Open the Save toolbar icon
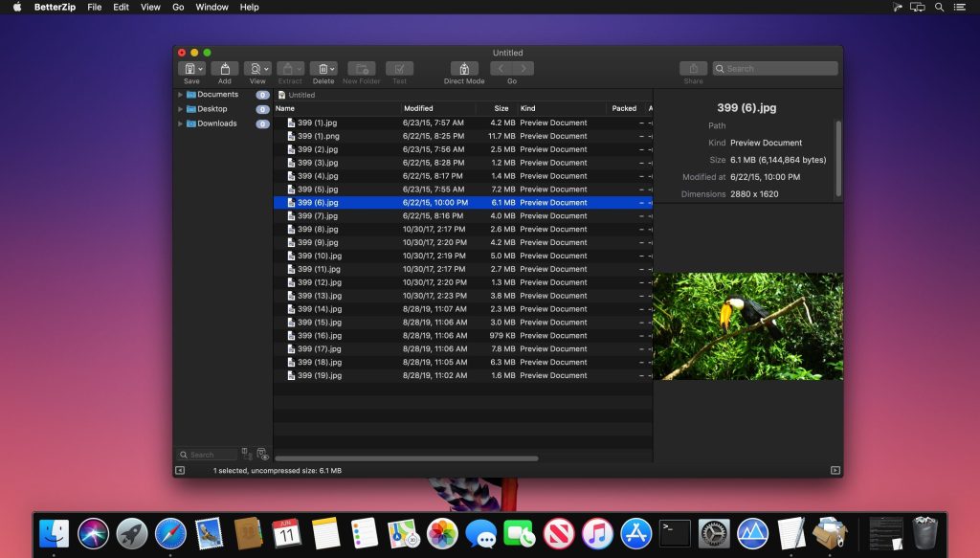The width and height of the screenshot is (980, 558). (x=188, y=68)
